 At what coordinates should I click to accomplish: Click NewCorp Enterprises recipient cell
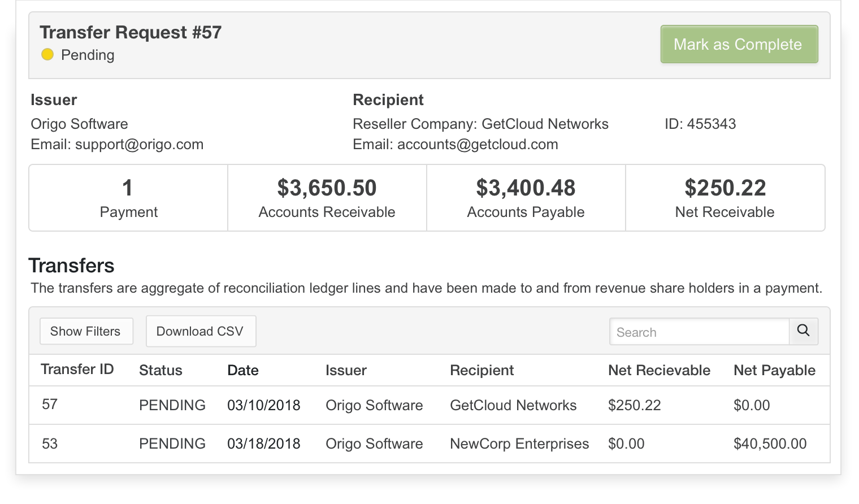coord(519,444)
